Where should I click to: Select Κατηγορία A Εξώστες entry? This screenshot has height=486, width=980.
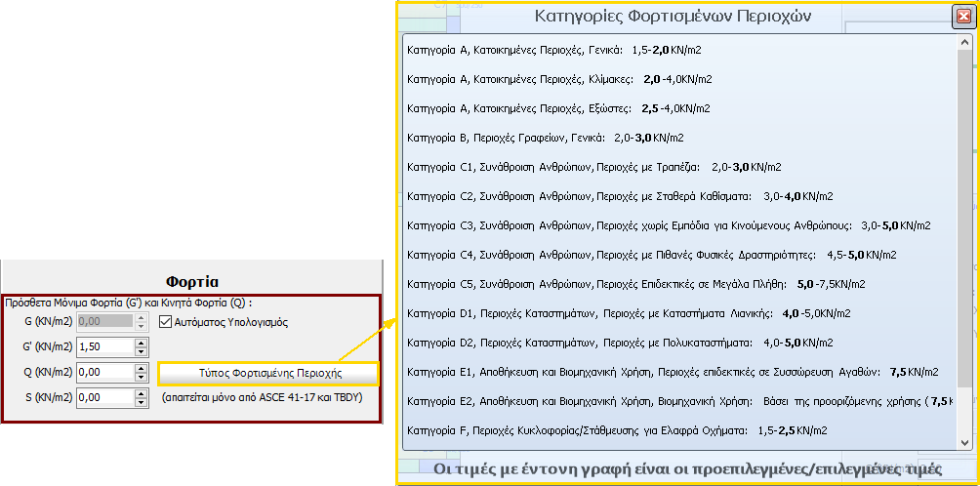pos(557,108)
